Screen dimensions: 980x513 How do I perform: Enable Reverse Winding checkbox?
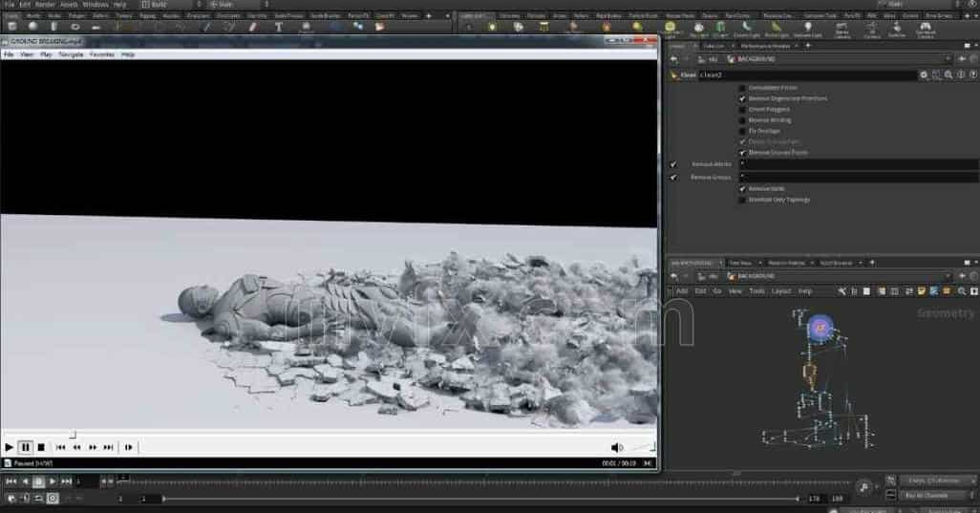[742, 120]
